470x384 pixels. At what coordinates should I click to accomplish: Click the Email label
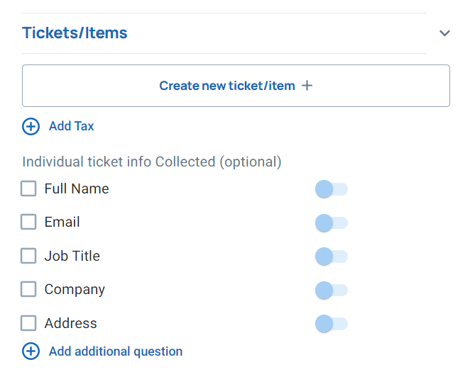click(62, 222)
